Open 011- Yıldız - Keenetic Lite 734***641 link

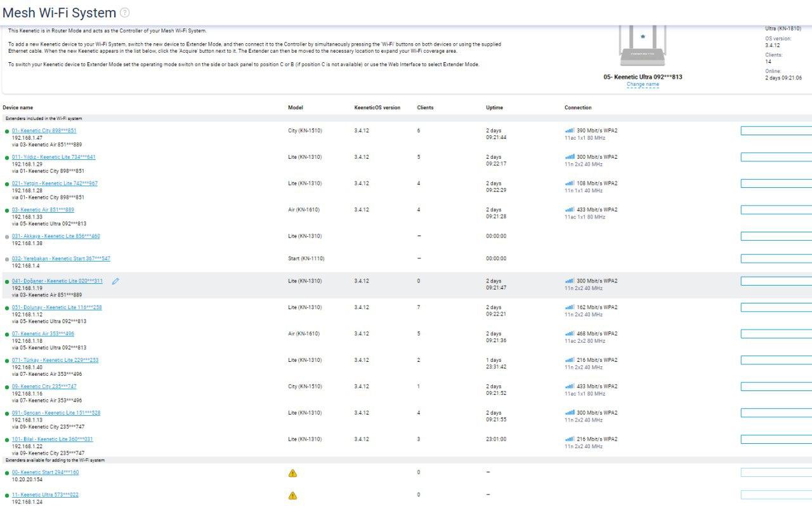tap(53, 157)
